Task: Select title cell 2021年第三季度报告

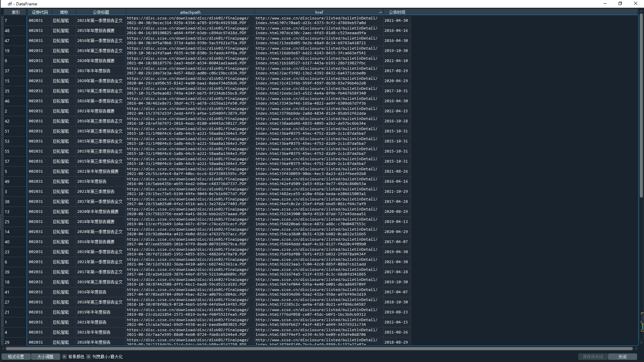Action: pyautogui.click(x=101, y=191)
